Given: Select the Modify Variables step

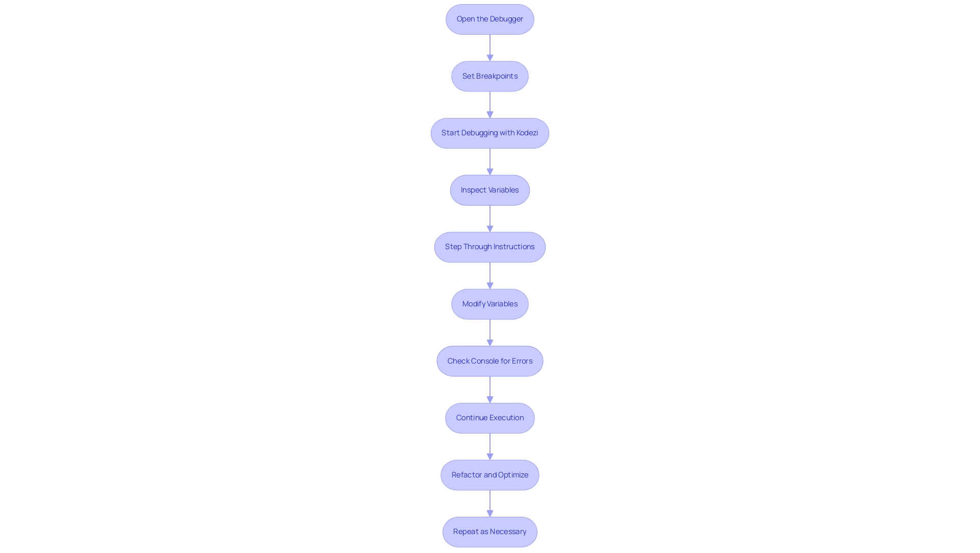Looking at the screenshot, I should (490, 304).
